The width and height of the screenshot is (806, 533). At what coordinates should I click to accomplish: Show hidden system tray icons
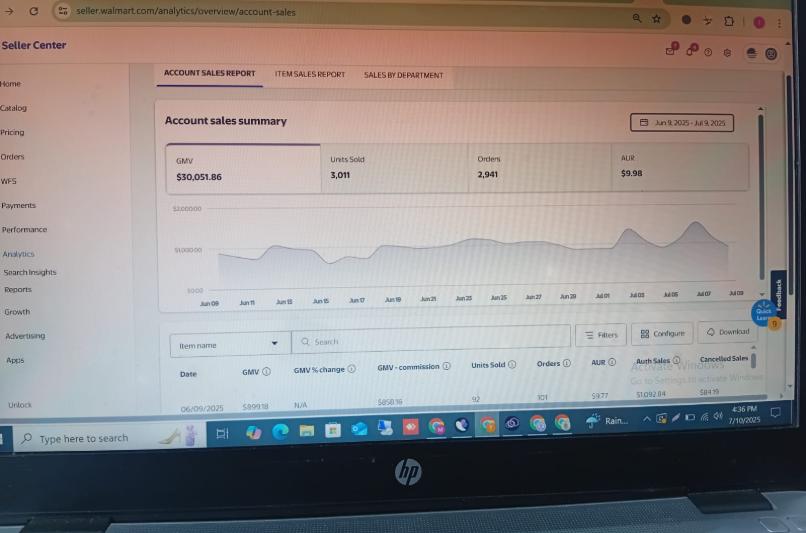[x=647, y=419]
